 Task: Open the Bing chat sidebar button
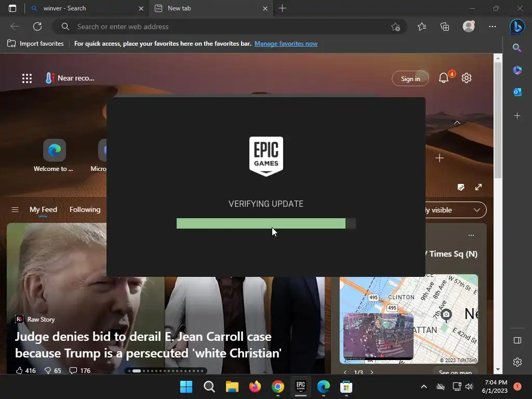[x=517, y=26]
